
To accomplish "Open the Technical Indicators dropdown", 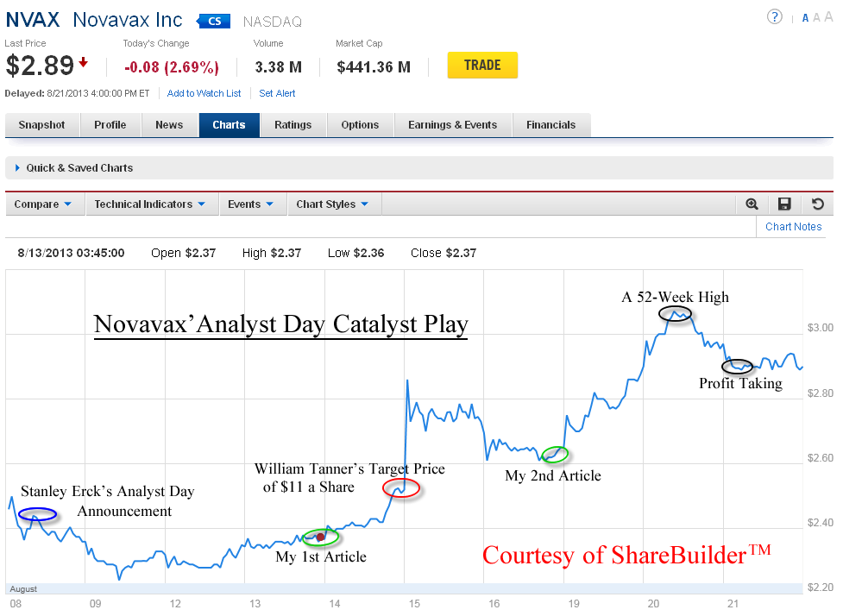I will point(150,204).
